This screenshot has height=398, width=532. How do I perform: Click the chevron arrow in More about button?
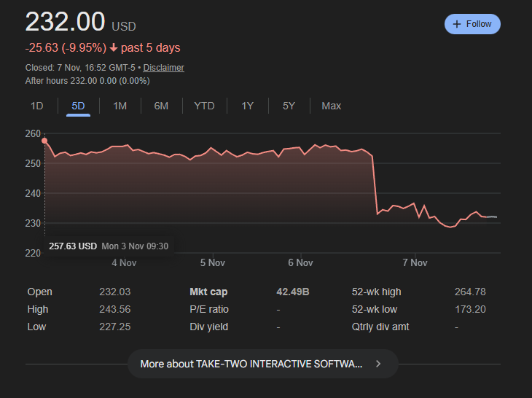tap(378, 364)
